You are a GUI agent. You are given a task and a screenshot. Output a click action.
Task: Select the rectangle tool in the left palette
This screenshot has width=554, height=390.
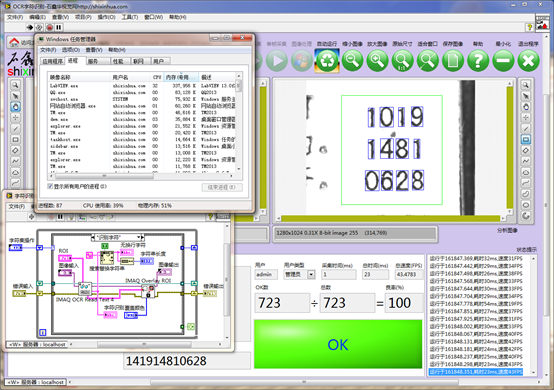(x=15, y=140)
